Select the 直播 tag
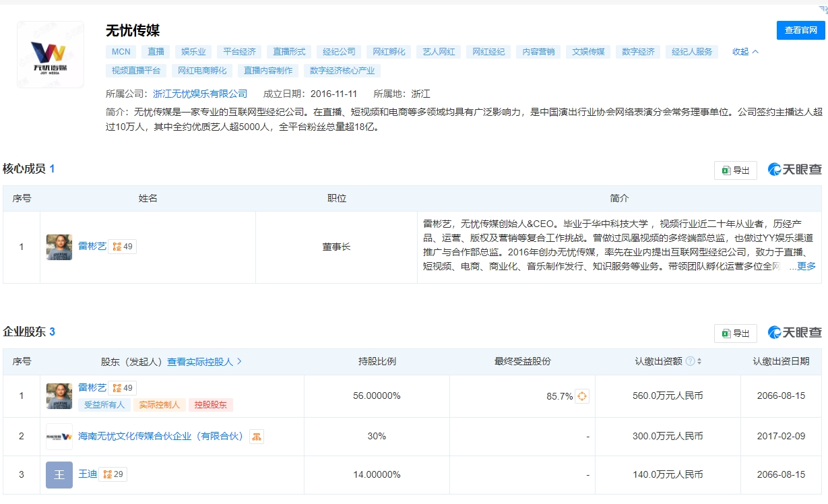The width and height of the screenshot is (828, 504). (x=156, y=52)
